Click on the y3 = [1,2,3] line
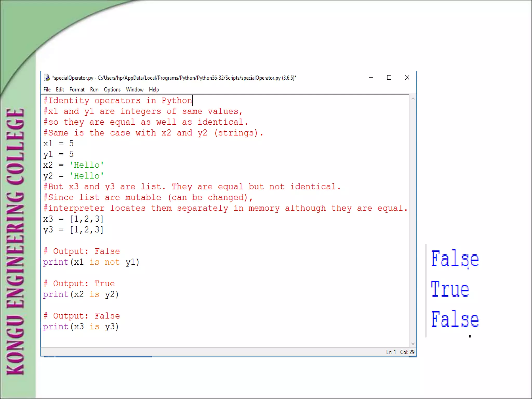 (73, 230)
